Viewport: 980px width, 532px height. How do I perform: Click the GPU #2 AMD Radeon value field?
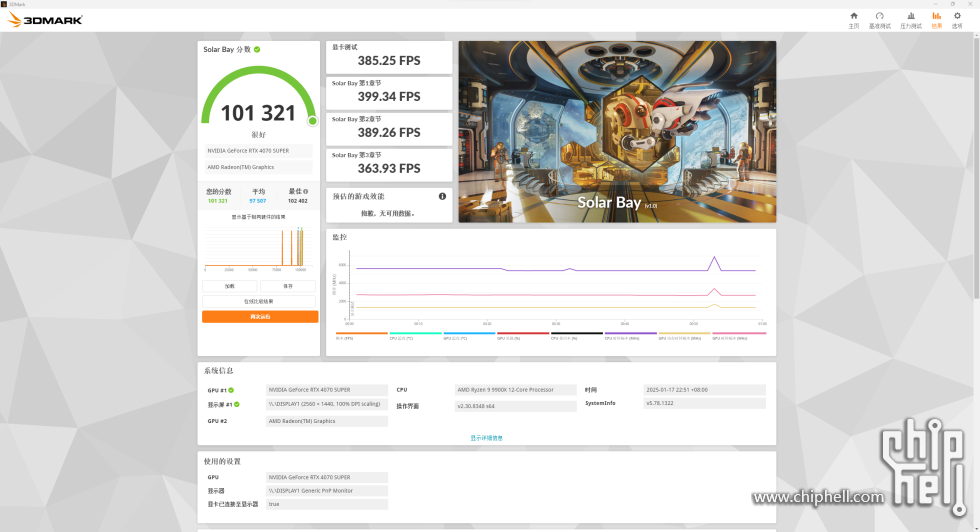pos(327,421)
